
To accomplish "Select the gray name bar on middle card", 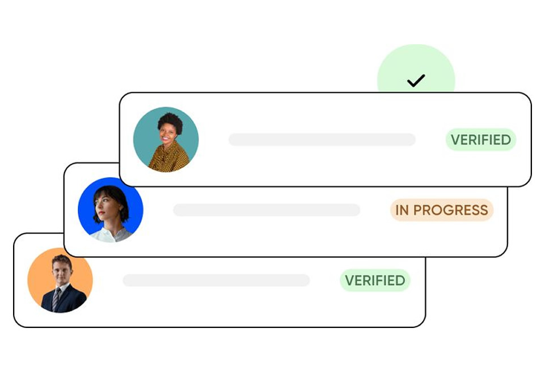I will click(x=267, y=210).
